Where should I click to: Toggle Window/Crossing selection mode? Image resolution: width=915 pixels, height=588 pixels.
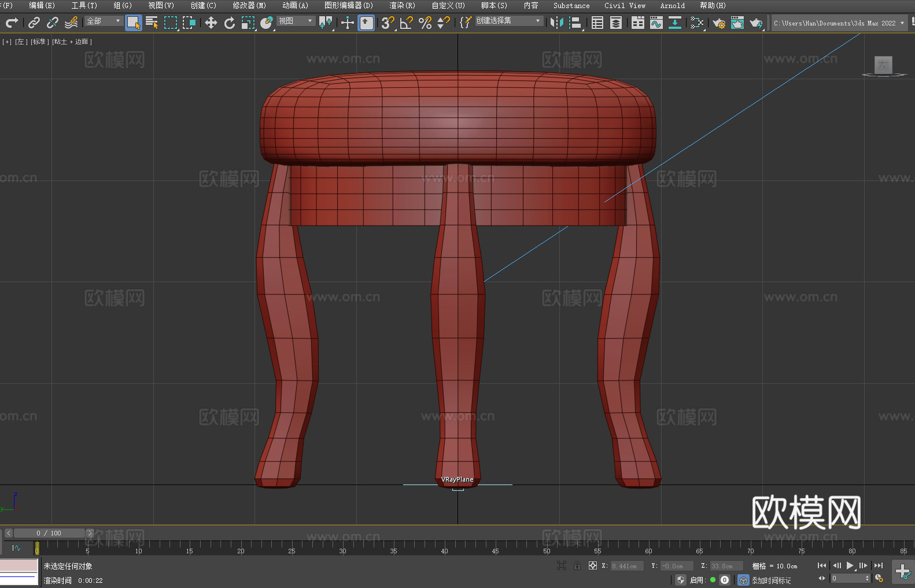click(x=189, y=23)
